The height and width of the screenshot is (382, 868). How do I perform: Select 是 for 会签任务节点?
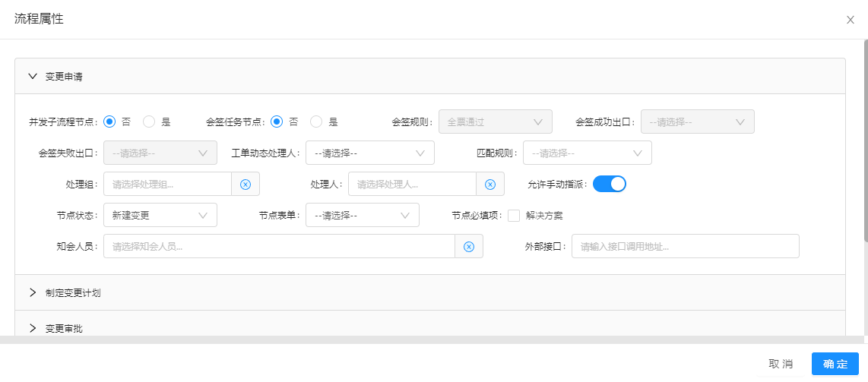tap(316, 122)
